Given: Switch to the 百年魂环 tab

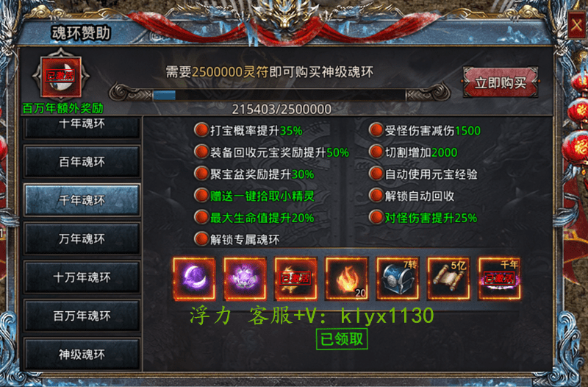Looking at the screenshot, I should (82, 162).
